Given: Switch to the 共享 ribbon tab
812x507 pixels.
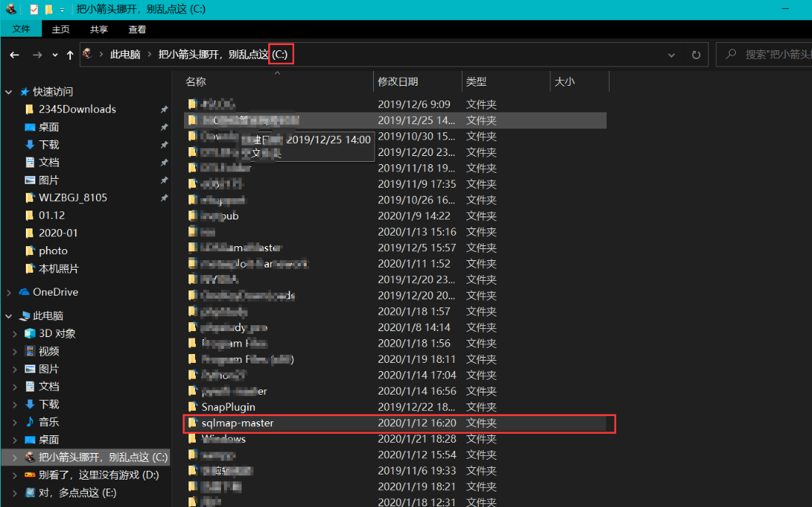Looking at the screenshot, I should 98,30.
